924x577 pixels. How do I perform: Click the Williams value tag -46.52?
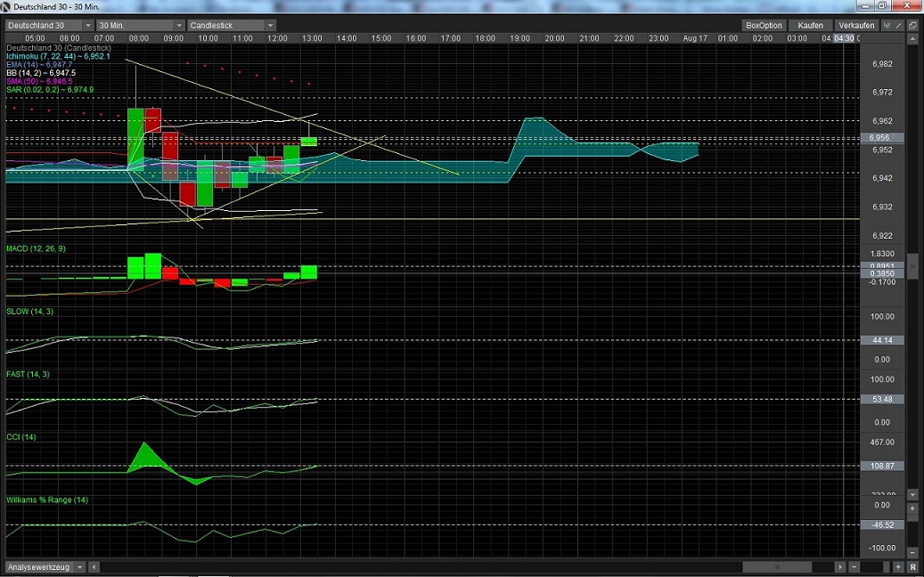[882, 524]
